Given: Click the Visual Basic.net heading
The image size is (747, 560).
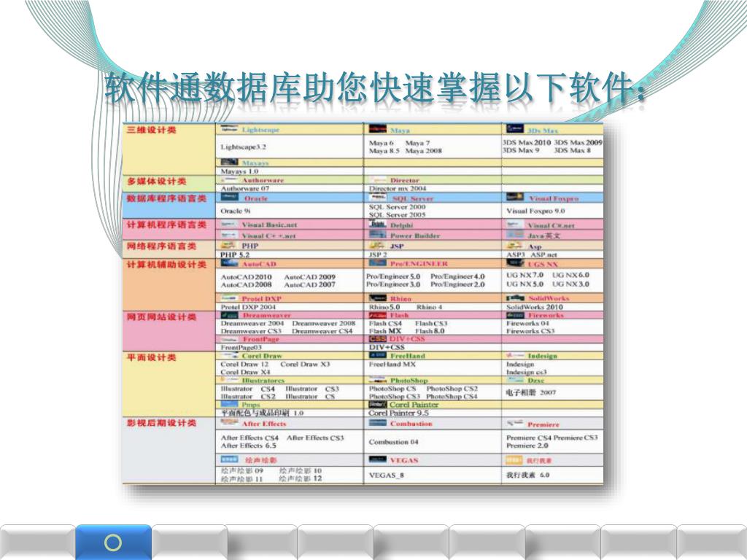Looking at the screenshot, I should (x=269, y=225).
